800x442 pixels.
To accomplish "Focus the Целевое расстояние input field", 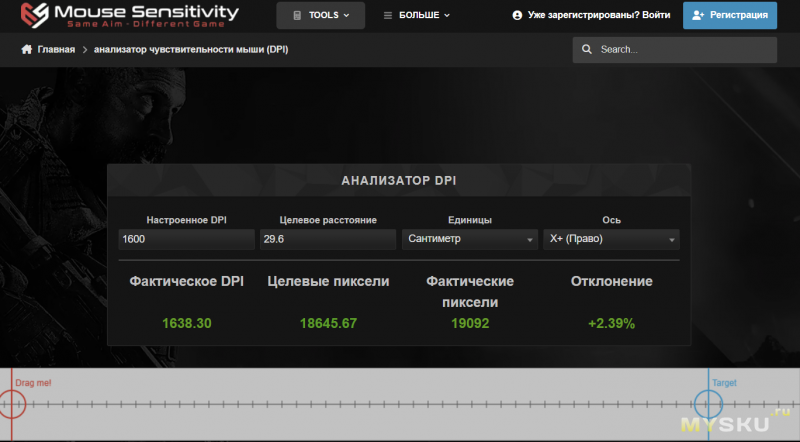I will (x=327, y=240).
